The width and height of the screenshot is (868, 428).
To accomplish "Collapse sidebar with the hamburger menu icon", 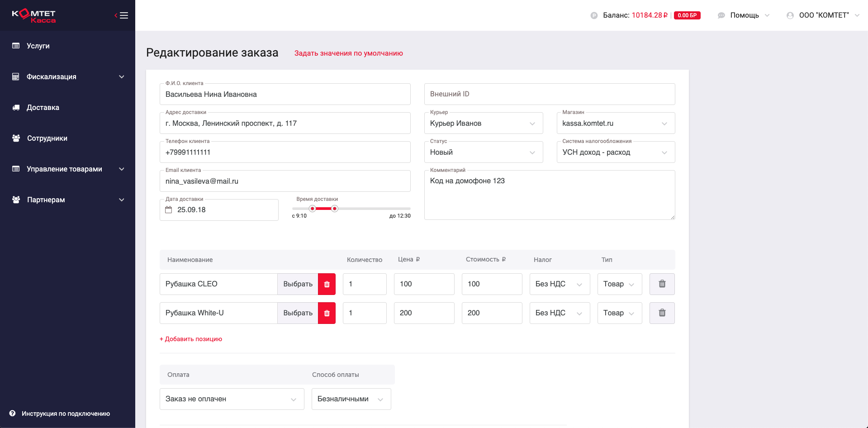I will [121, 15].
